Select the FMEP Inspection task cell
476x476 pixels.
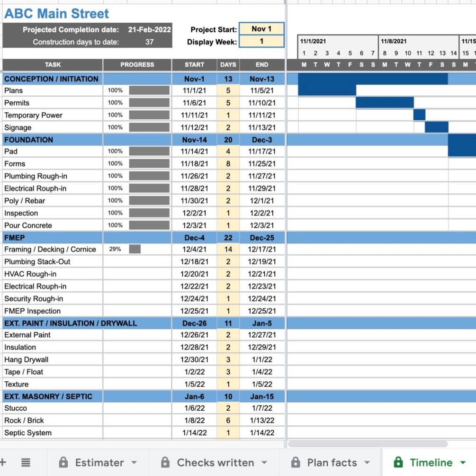[x=53, y=311]
